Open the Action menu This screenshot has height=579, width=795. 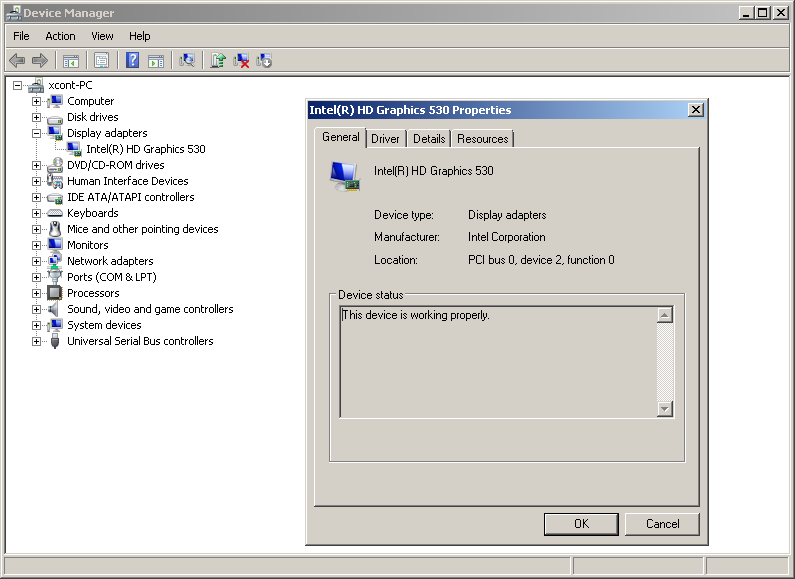60,36
